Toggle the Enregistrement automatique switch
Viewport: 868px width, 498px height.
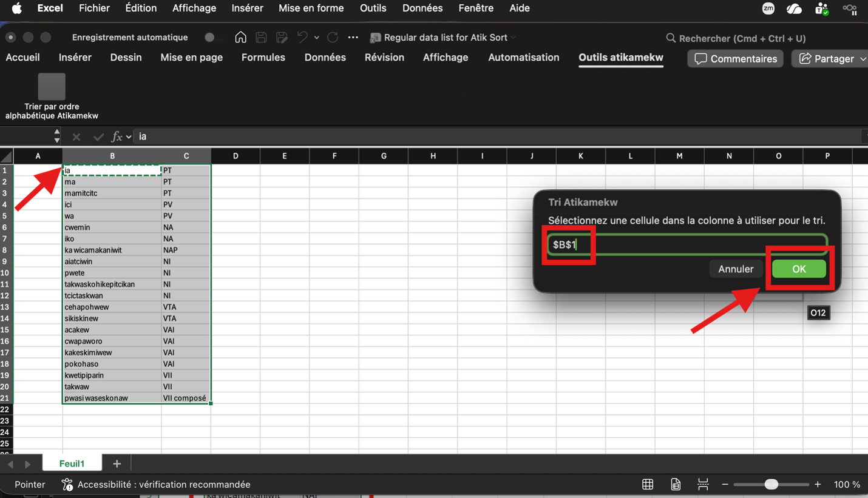209,37
